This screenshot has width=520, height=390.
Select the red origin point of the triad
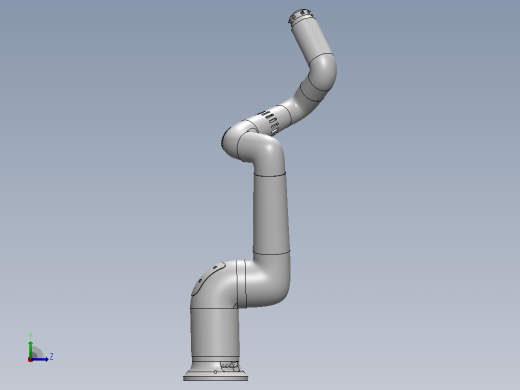tap(30, 360)
